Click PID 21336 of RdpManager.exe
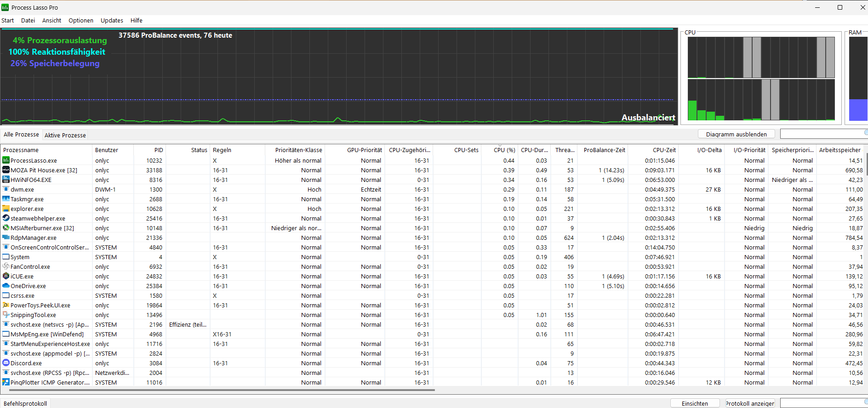Screen dimensions: 868x408 click(x=154, y=238)
